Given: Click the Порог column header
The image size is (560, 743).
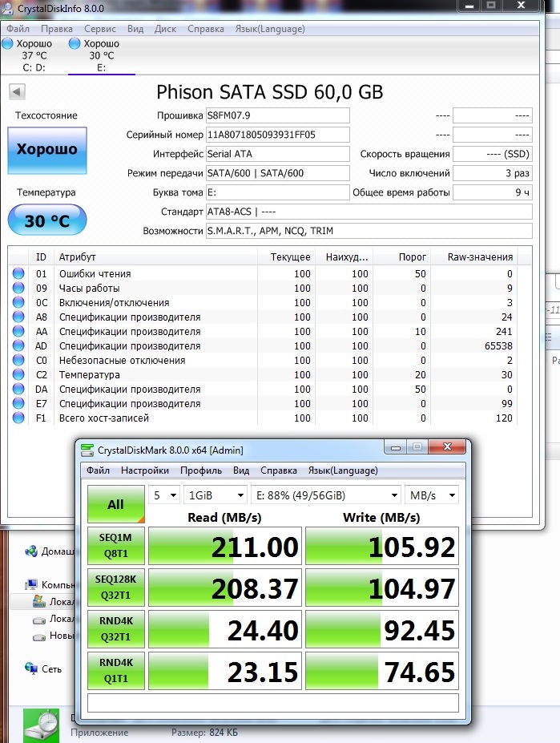Looking at the screenshot, I should (401, 256).
